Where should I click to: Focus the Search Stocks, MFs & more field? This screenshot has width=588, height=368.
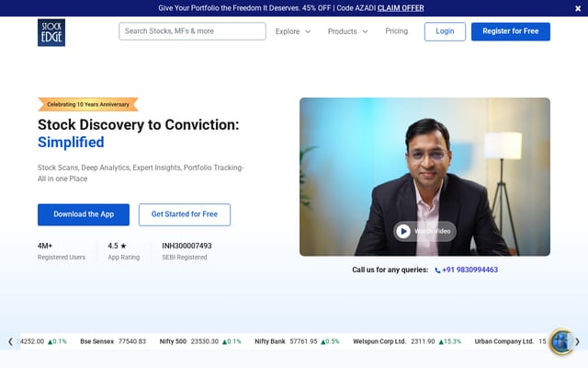pos(192,31)
